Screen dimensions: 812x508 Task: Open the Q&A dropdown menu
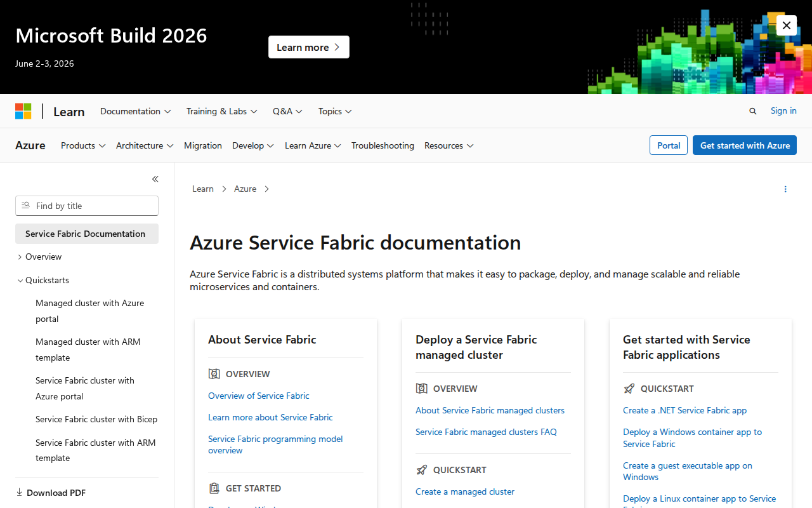coord(288,111)
